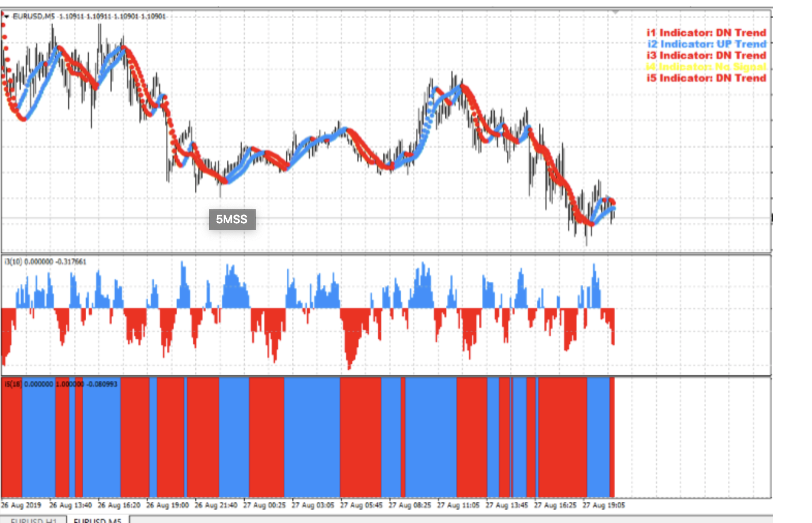This screenshot has height=523, width=812.
Task: Click the '26 Aug 16:20' time label
Action: (119, 505)
